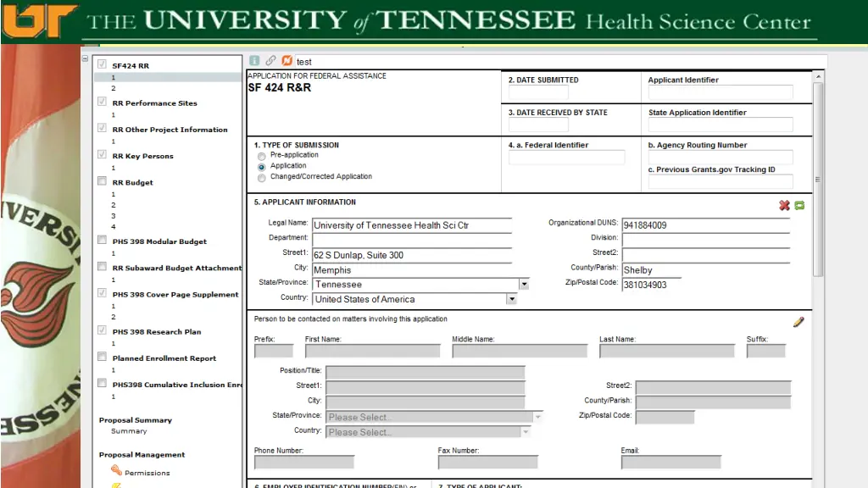Open the RR Key Persons form
The width and height of the screenshot is (868, 488).
click(x=142, y=156)
